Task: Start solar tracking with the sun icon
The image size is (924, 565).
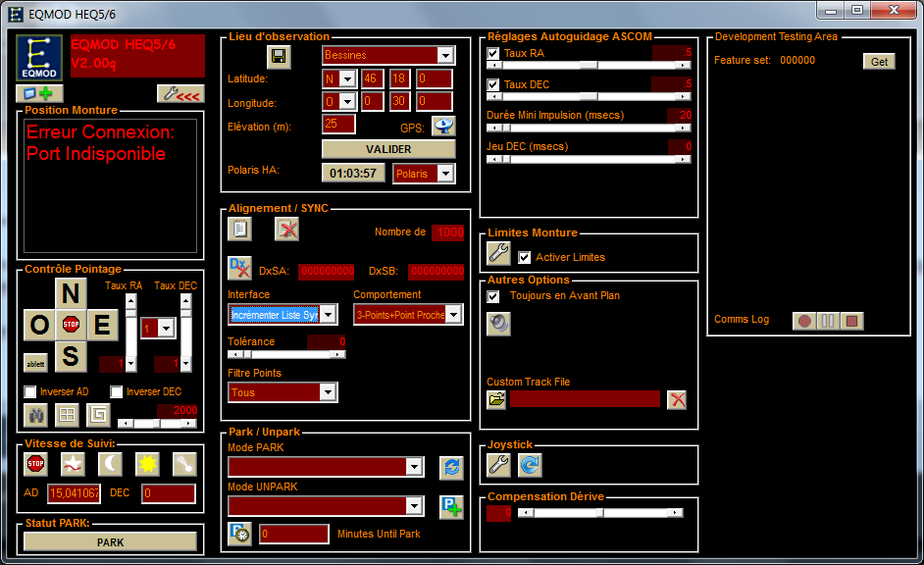Action: point(147,464)
